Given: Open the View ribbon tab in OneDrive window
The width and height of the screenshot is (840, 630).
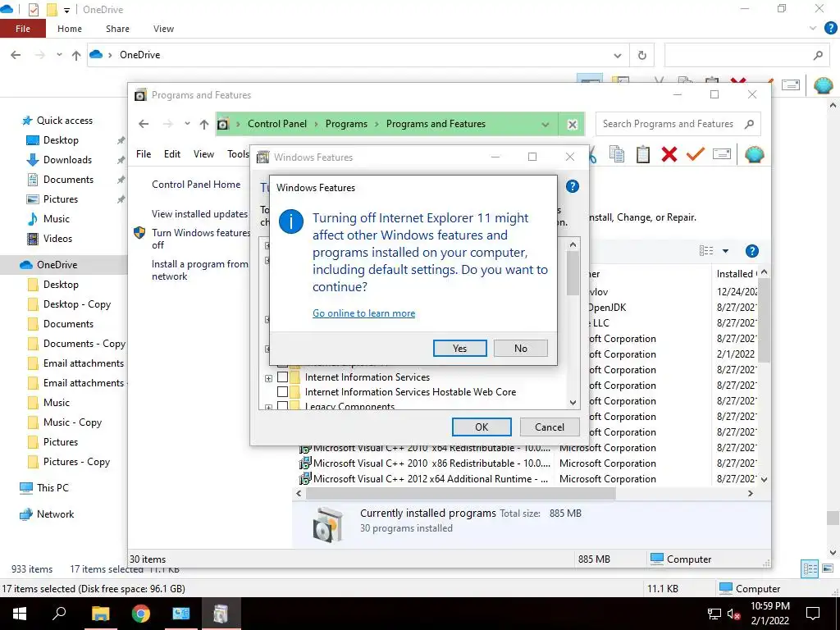Looking at the screenshot, I should pos(163,29).
